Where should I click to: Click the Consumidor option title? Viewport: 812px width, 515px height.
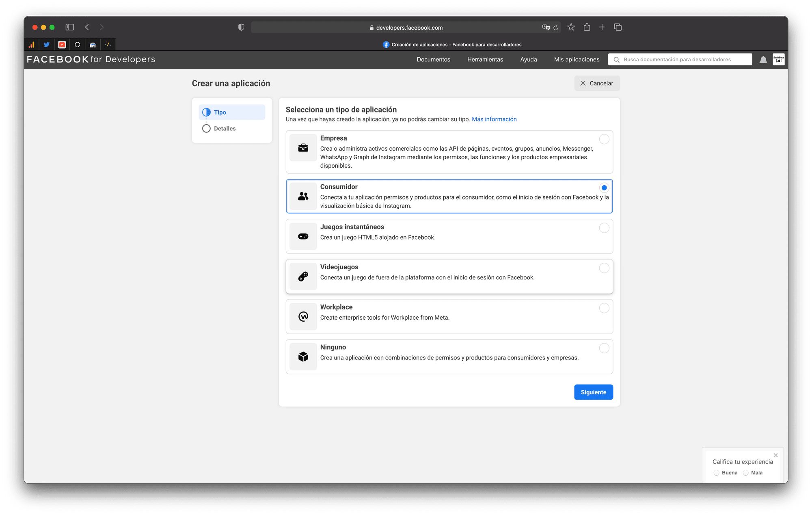coord(339,187)
